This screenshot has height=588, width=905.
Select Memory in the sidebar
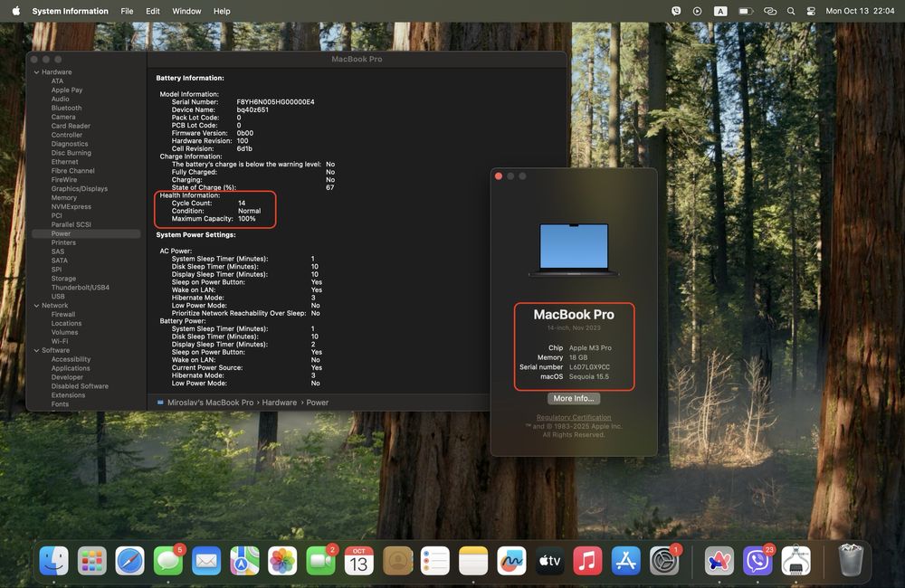coord(63,197)
